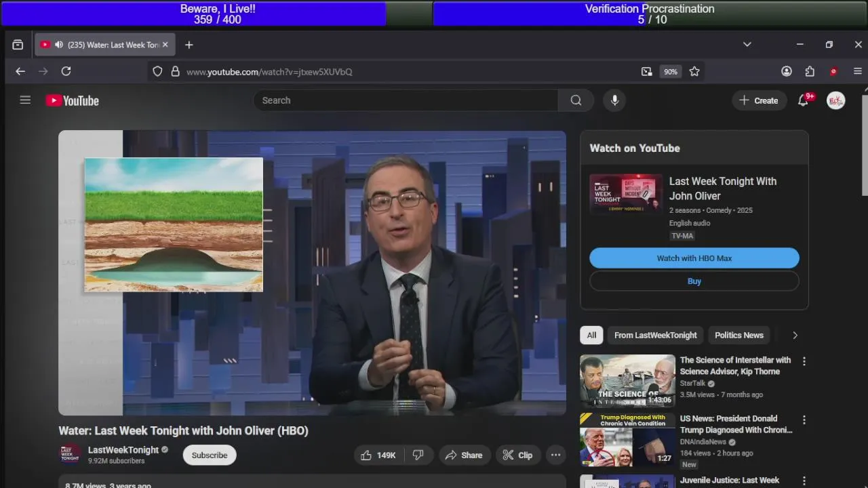Screen dimensions: 868x488
Task: Open Science of Interstellar video thumbnail
Action: [x=627, y=382]
